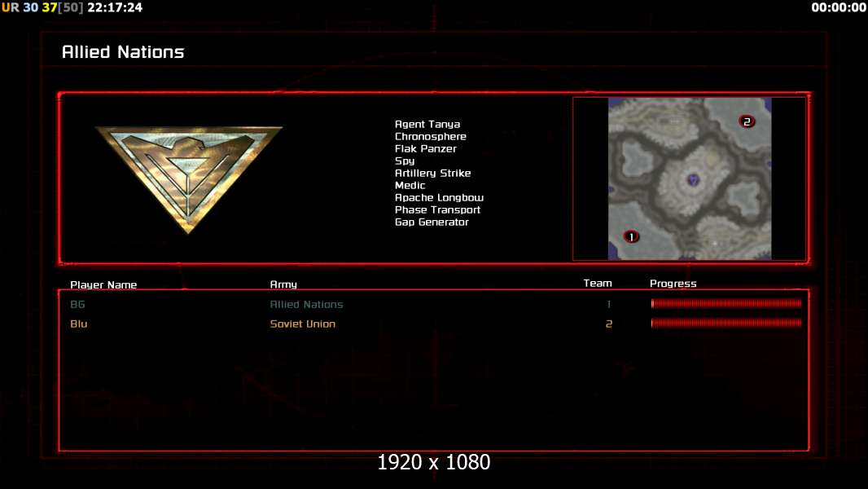This screenshot has height=489, width=868.
Task: Click the map preview thumbnail
Action: [690, 178]
